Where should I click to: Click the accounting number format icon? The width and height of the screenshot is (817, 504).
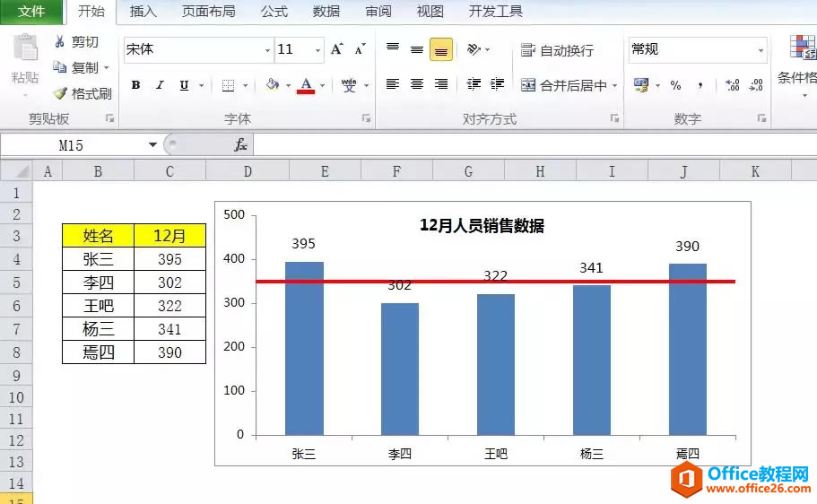641,85
